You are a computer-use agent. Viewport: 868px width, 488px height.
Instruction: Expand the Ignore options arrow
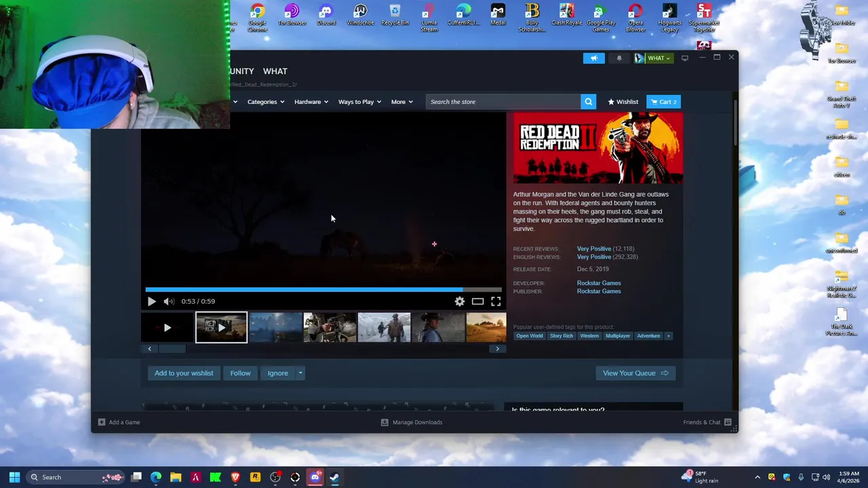point(300,373)
